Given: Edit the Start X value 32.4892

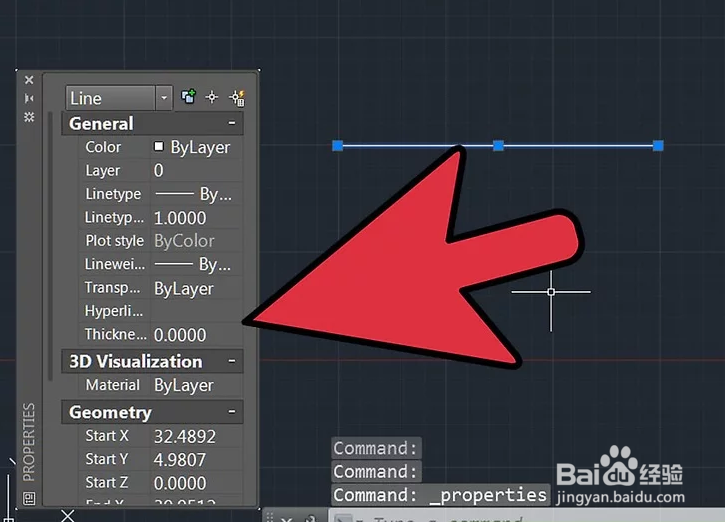Looking at the screenshot, I should (196, 436).
